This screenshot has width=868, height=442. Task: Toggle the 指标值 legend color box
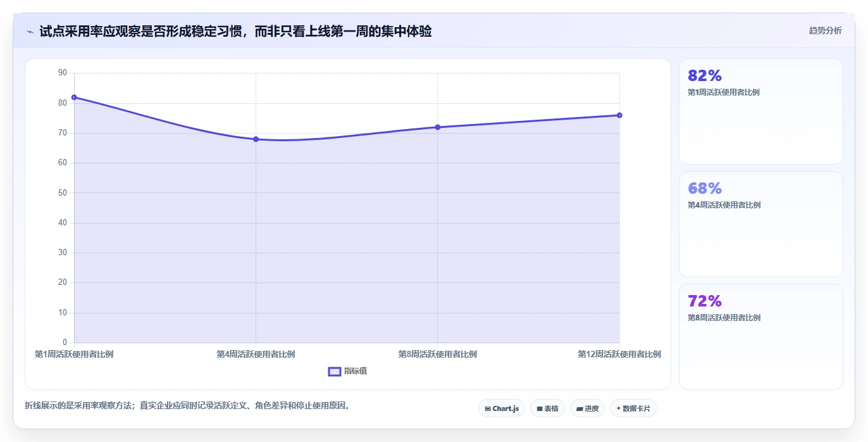(x=335, y=371)
